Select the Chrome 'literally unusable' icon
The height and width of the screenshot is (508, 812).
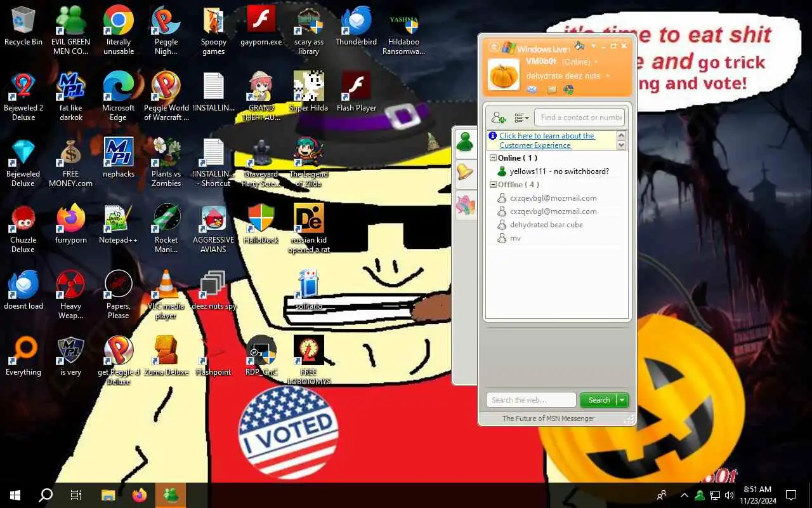[119, 31]
